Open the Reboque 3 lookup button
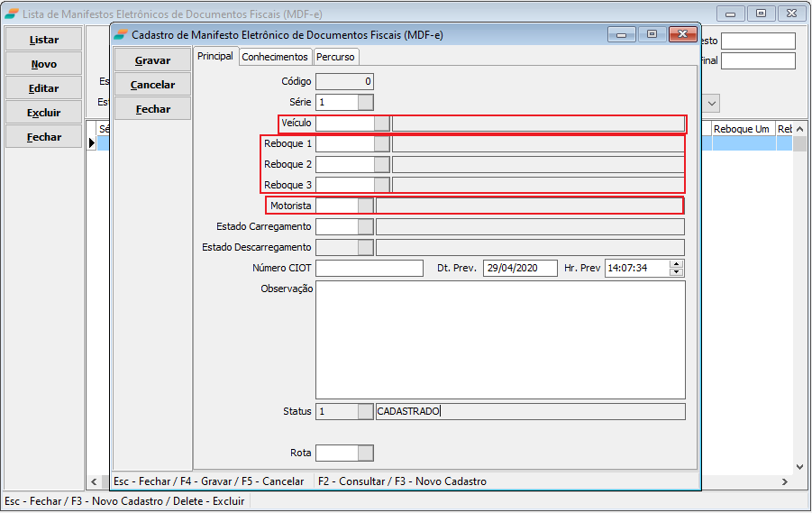812x513 pixels. (382, 186)
